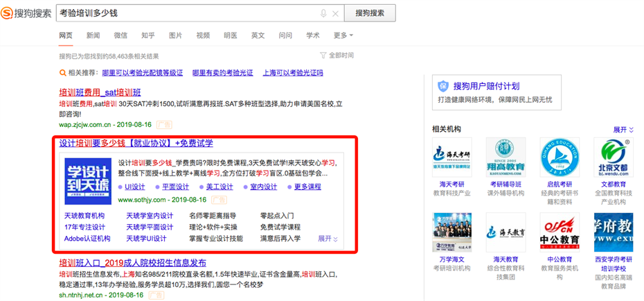This screenshot has height=301, width=644.
Task: Open Adobe认证机构 link
Action: coord(87,239)
